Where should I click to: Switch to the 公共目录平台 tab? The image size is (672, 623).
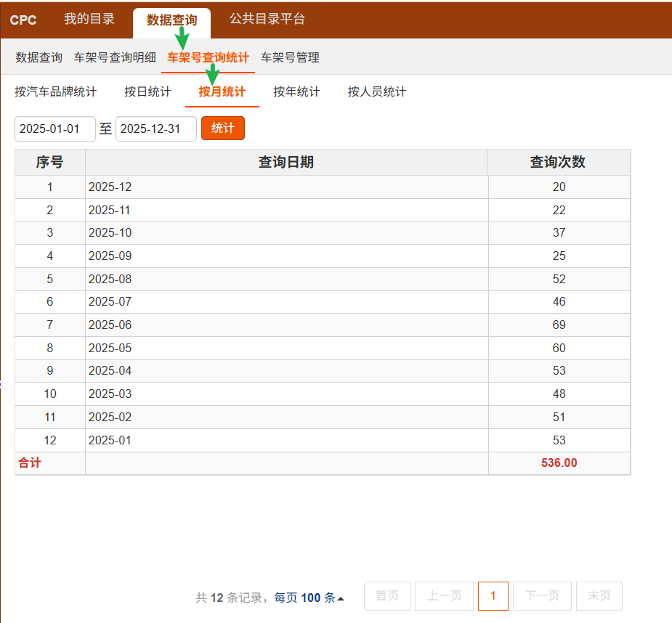pos(267,20)
